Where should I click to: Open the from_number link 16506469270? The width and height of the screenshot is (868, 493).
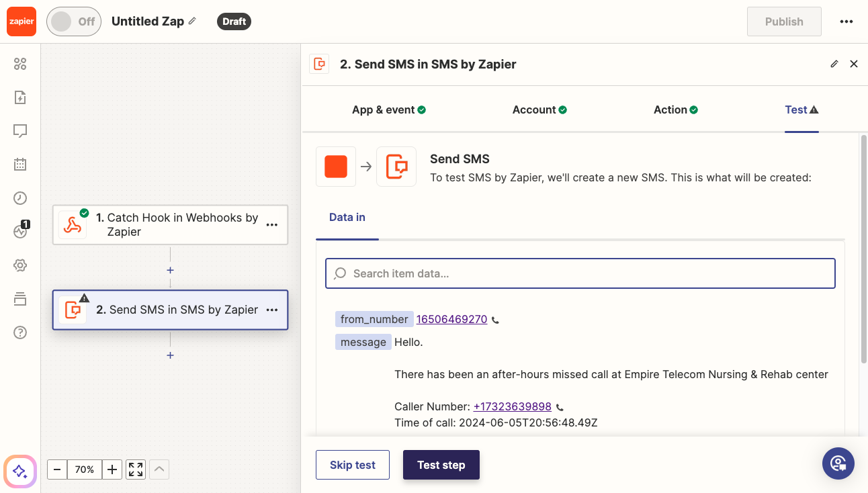(x=451, y=319)
